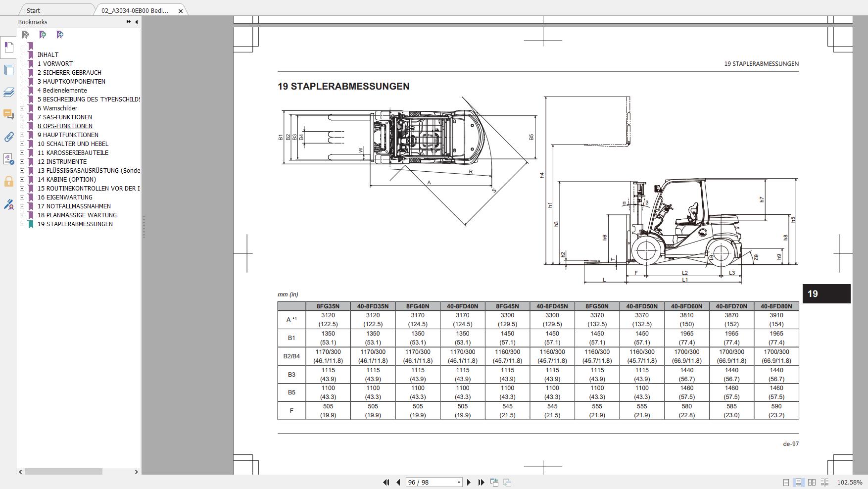Open the 5 BESCHREIBUNG DES TYPENSCHILDS bookmark

[x=89, y=99]
